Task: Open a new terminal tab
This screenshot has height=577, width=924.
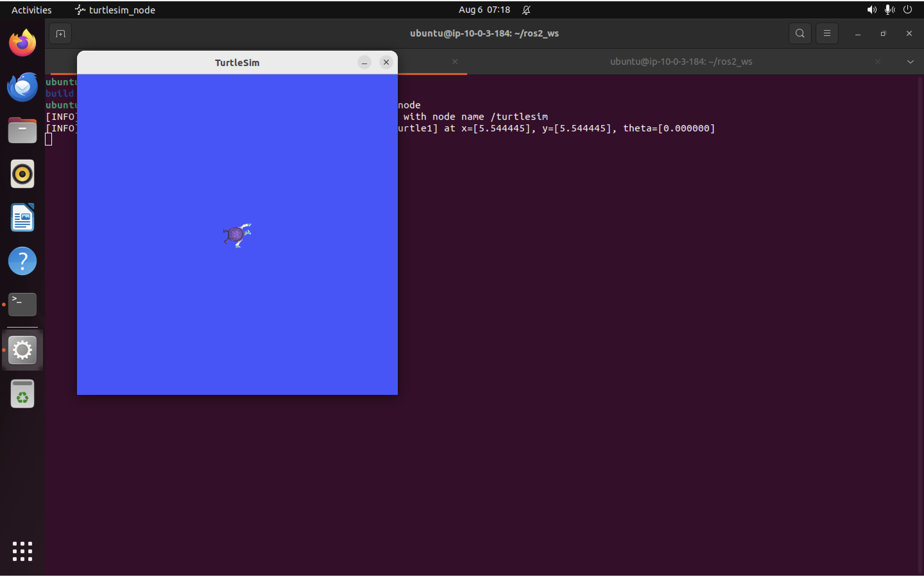Action: tap(60, 33)
